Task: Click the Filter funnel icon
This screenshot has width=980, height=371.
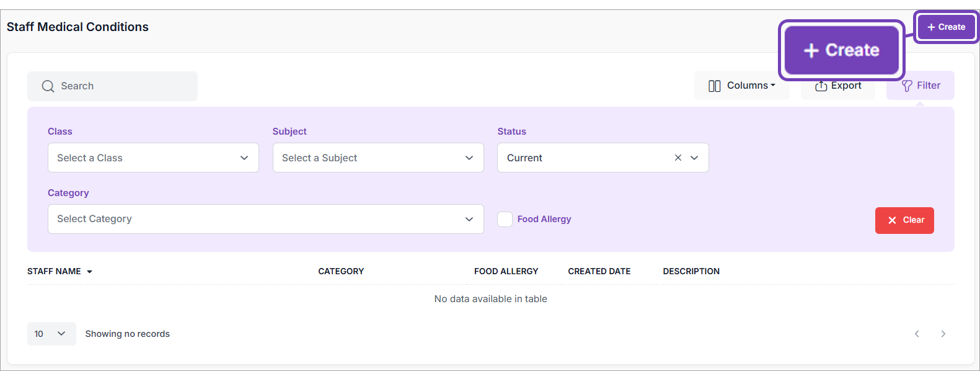Action: point(907,86)
